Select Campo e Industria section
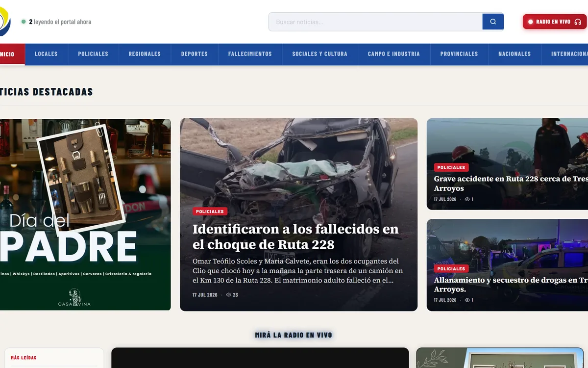Screen dimensions: 588x368 point(394,54)
